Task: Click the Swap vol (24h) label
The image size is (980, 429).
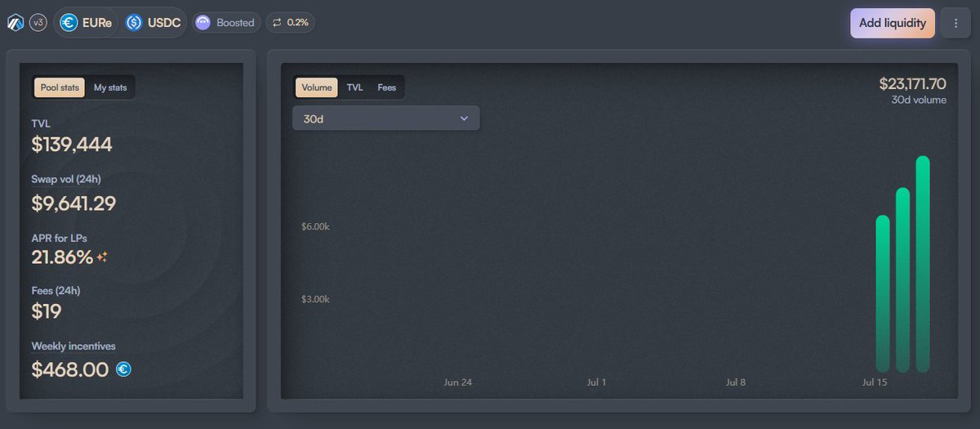Action: coord(66,179)
